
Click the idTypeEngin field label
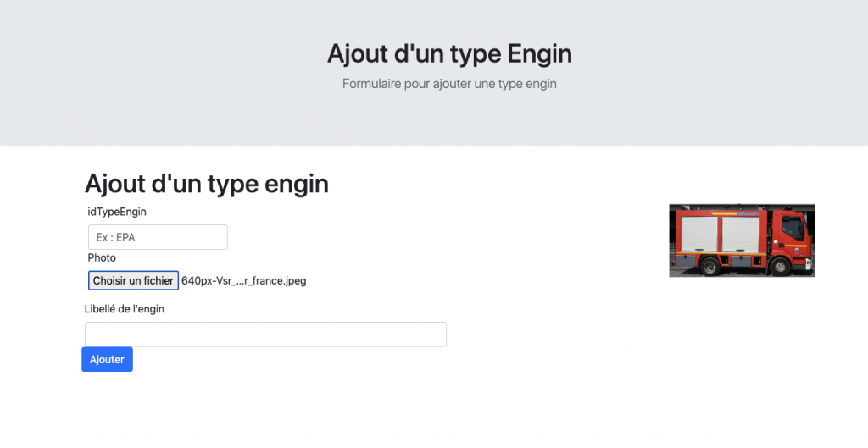(x=117, y=212)
